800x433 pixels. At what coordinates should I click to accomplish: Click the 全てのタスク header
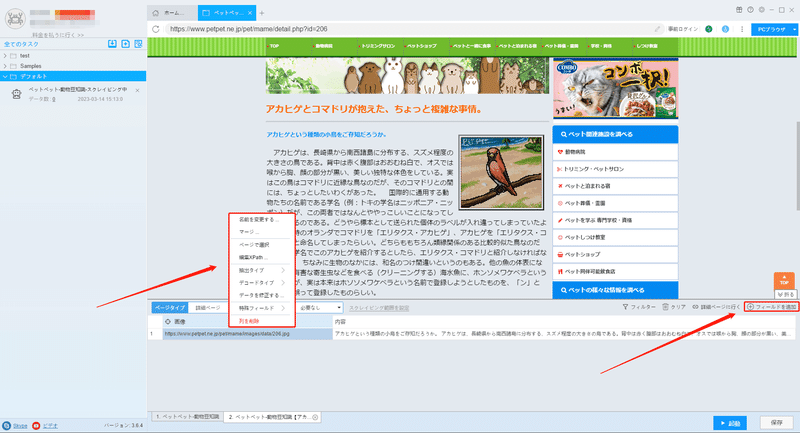[21, 44]
